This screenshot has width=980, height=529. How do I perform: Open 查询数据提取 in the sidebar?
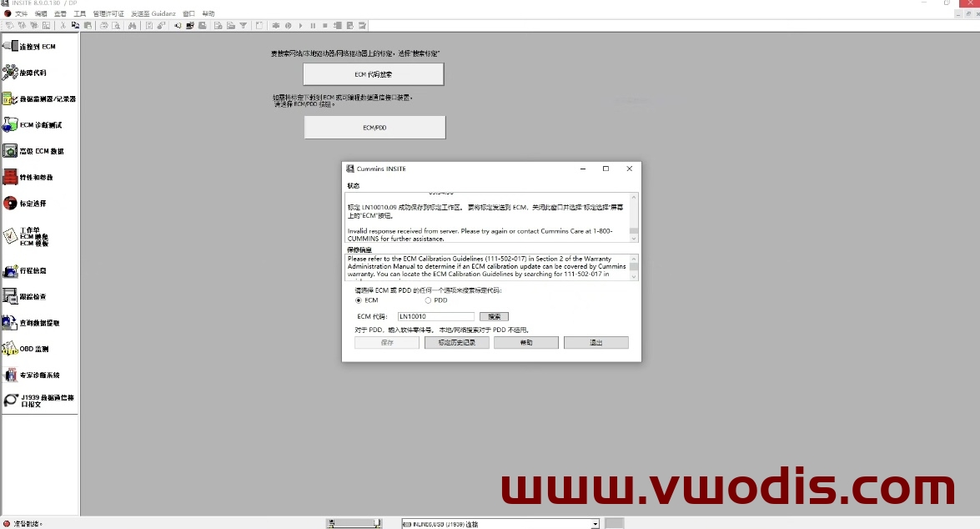click(x=32, y=323)
